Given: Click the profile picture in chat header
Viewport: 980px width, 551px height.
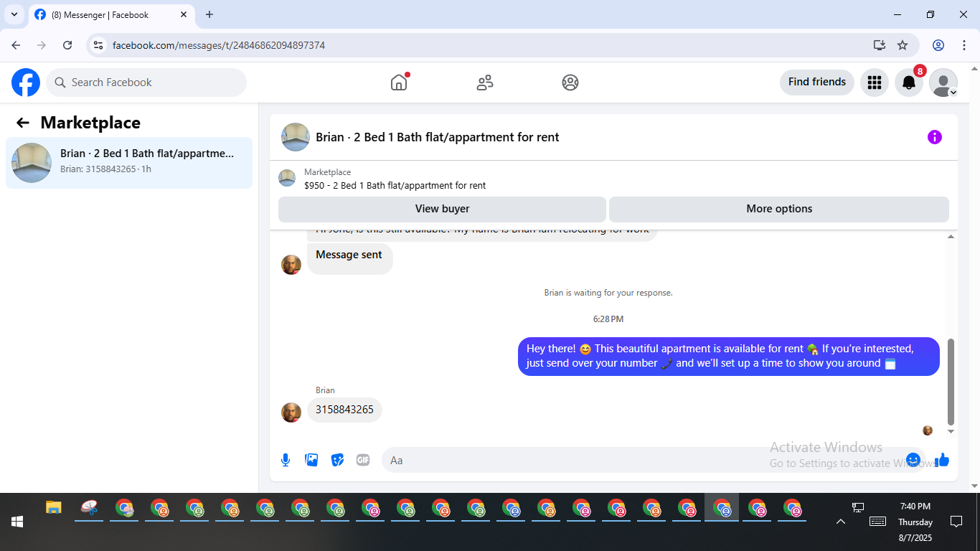Looking at the screenshot, I should (x=296, y=137).
